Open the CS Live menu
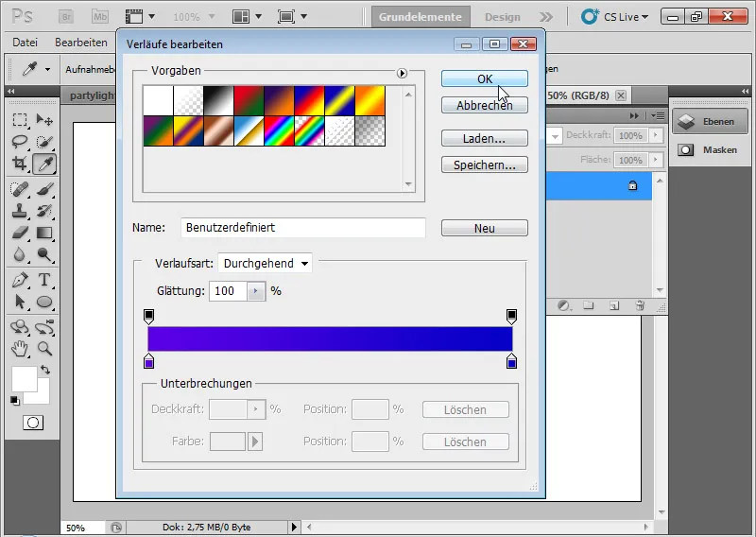756x537 pixels. click(x=615, y=17)
